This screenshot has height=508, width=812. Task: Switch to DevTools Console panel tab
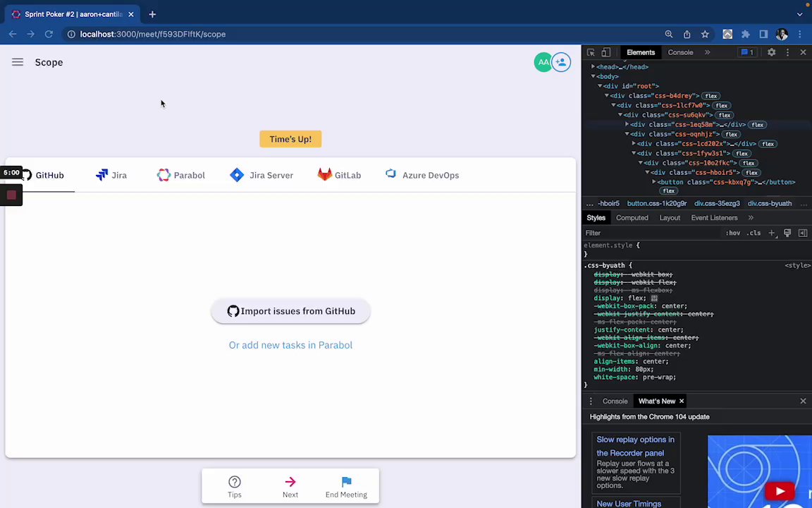click(x=680, y=52)
